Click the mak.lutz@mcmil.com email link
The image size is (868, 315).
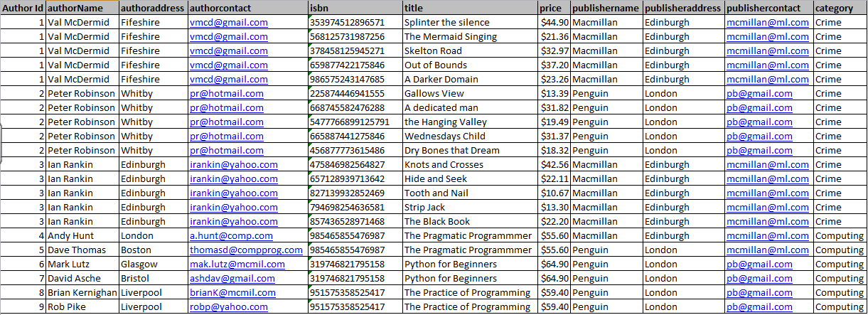(x=237, y=264)
